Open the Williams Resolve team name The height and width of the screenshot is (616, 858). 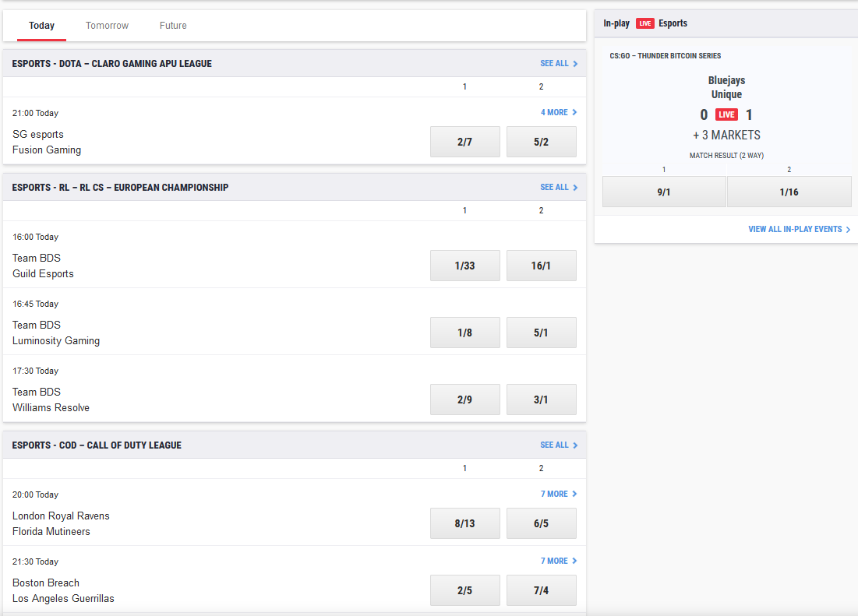click(51, 408)
